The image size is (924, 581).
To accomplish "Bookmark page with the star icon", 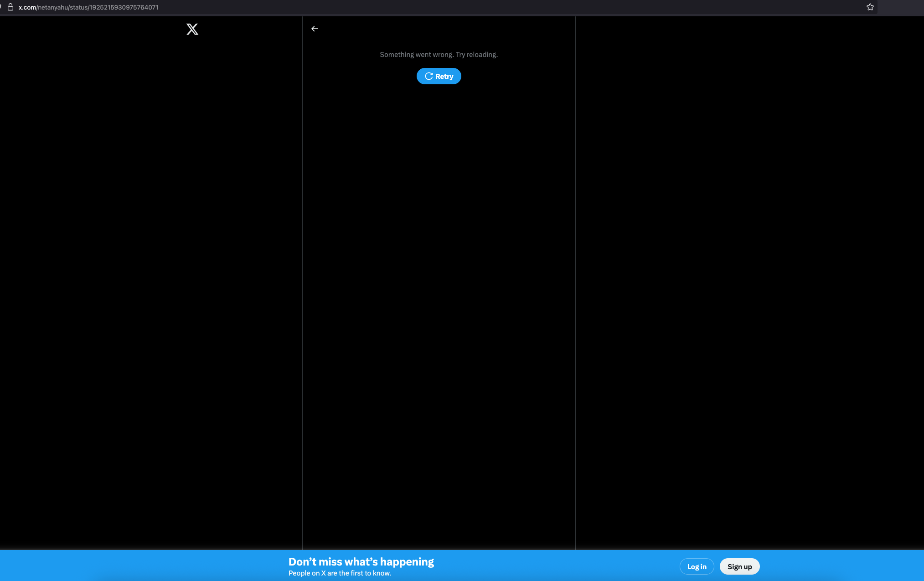I will pos(870,7).
